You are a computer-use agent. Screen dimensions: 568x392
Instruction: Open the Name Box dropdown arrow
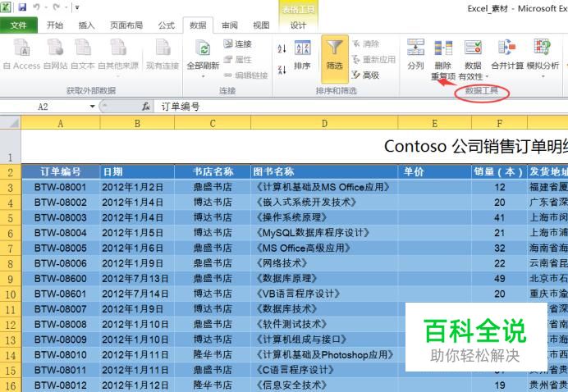(92, 107)
